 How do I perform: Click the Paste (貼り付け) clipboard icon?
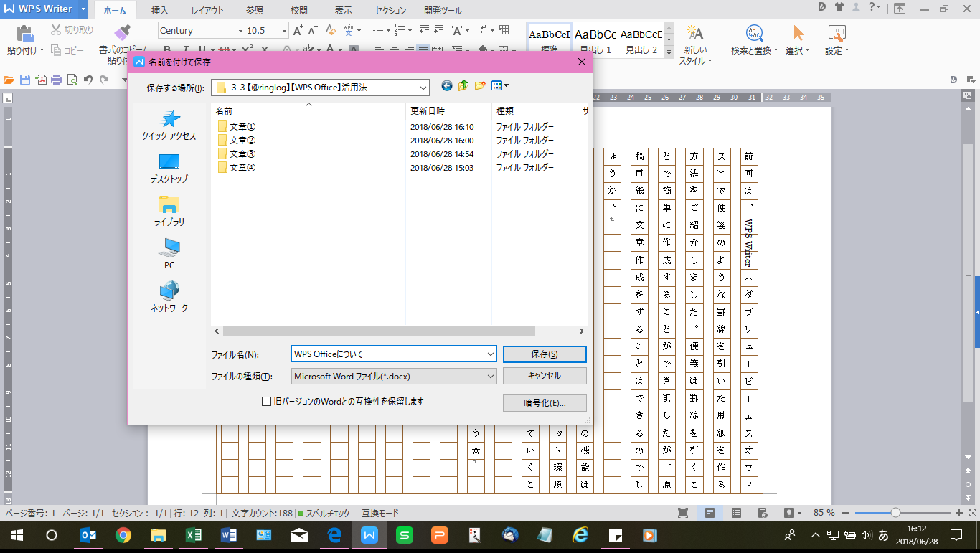click(25, 34)
